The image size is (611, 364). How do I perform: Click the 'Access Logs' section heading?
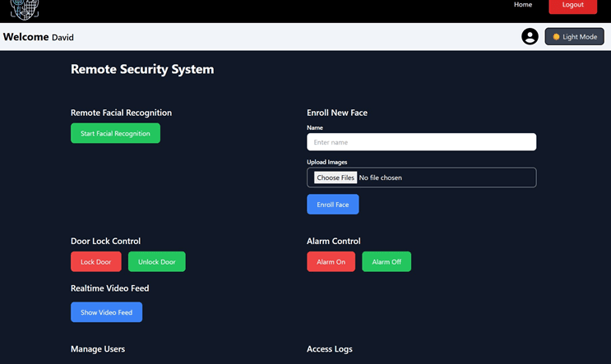pos(330,349)
